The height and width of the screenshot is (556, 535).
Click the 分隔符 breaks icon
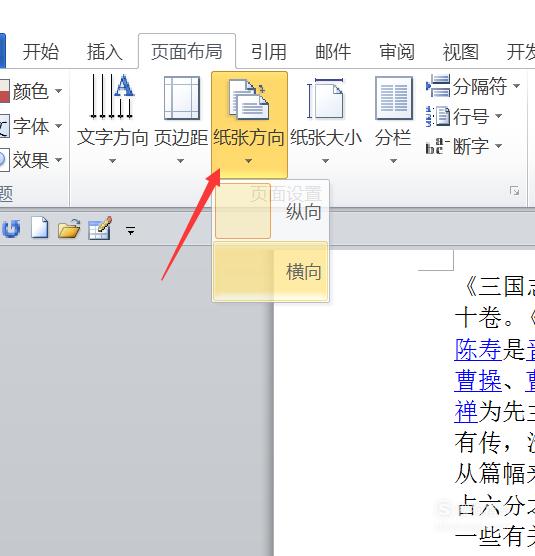(438, 86)
